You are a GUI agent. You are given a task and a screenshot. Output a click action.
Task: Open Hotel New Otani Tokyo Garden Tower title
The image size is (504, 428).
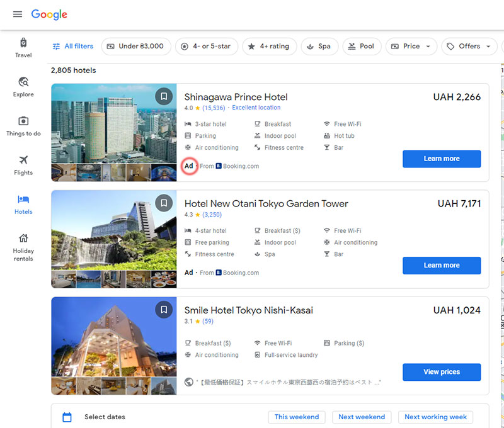[266, 203]
